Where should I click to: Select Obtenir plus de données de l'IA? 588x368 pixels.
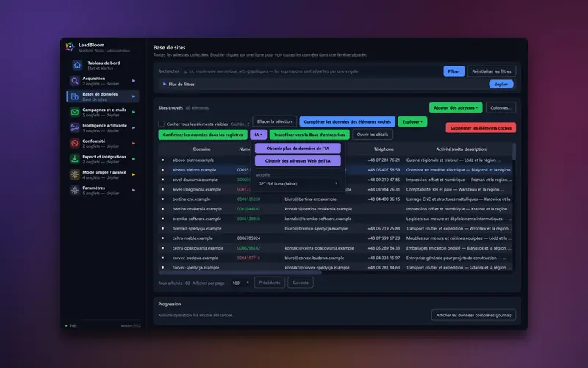298,149
